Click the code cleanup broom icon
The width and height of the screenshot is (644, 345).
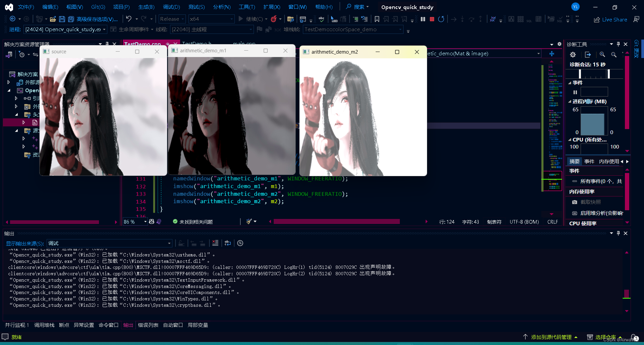pyautogui.click(x=249, y=221)
